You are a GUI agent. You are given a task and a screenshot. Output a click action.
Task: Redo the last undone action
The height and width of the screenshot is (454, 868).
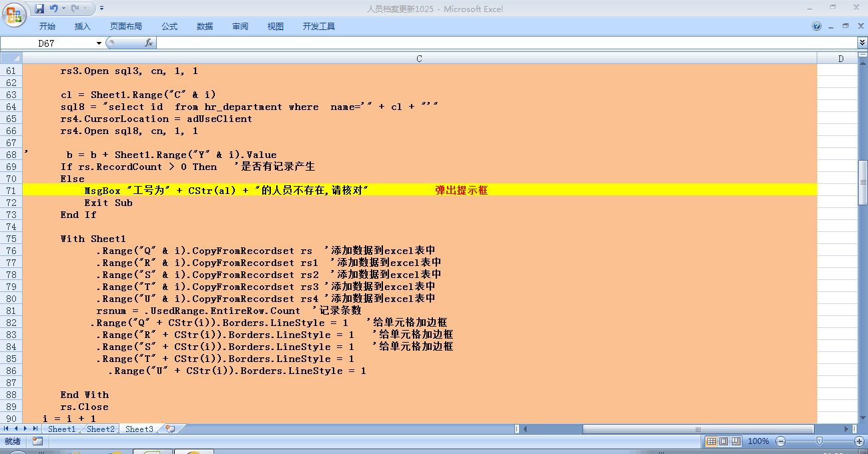pyautogui.click(x=75, y=9)
